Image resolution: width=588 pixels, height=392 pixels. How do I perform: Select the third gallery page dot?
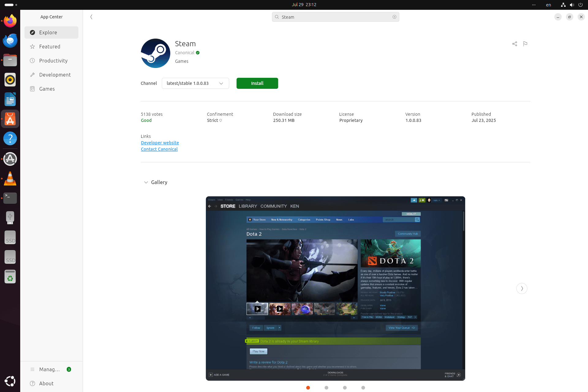(345, 388)
